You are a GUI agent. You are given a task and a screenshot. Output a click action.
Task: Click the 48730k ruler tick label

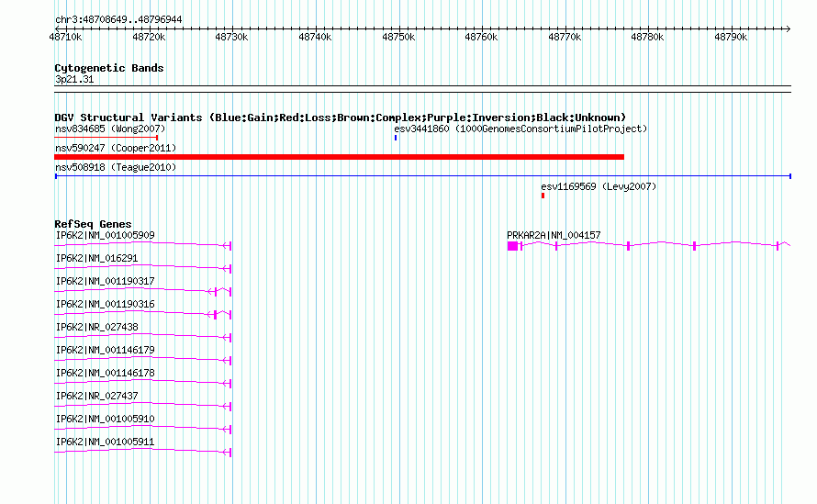coord(232,37)
